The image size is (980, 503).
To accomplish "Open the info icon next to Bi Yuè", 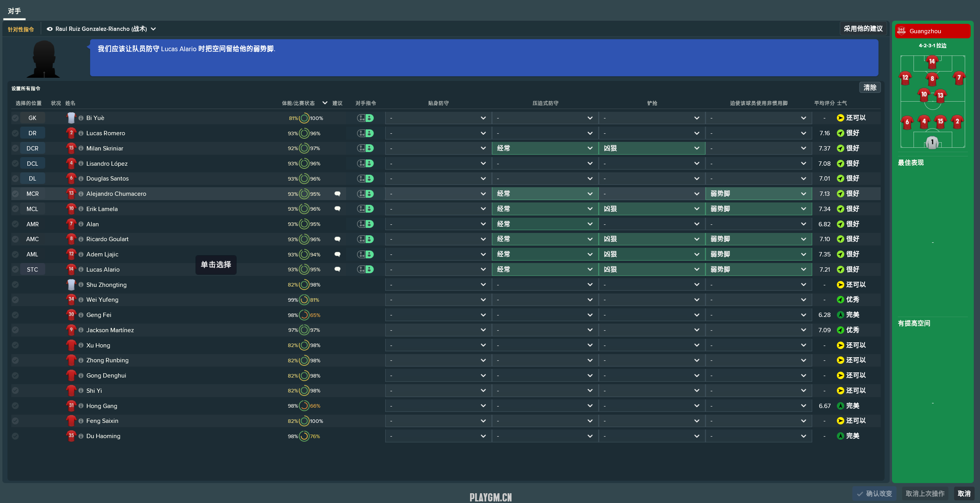I will [81, 118].
